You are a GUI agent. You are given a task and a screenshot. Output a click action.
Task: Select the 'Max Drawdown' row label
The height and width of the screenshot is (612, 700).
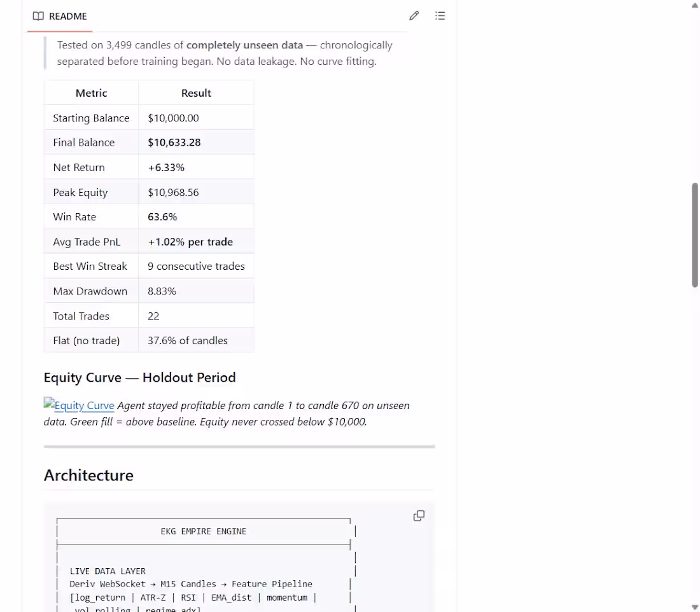click(91, 291)
